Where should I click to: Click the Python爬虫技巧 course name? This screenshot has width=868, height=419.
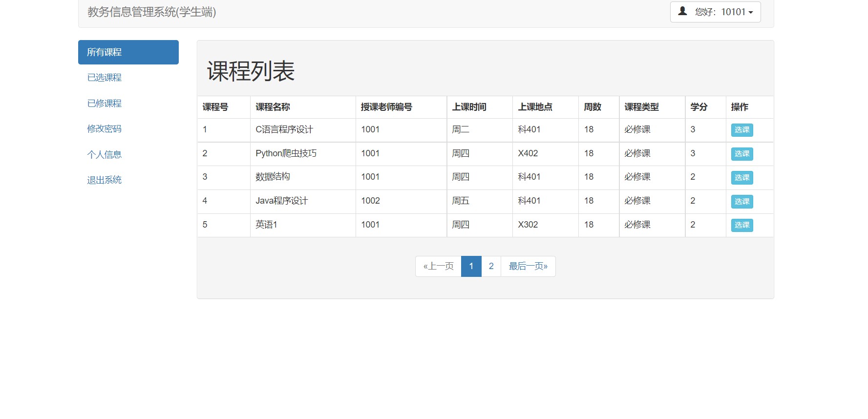click(x=286, y=153)
